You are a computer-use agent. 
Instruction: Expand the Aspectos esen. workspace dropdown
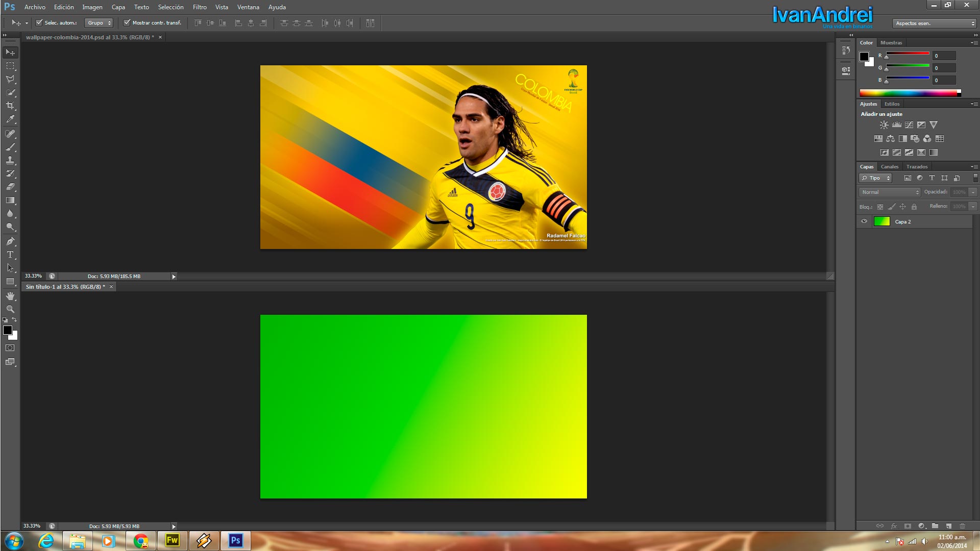coord(935,23)
